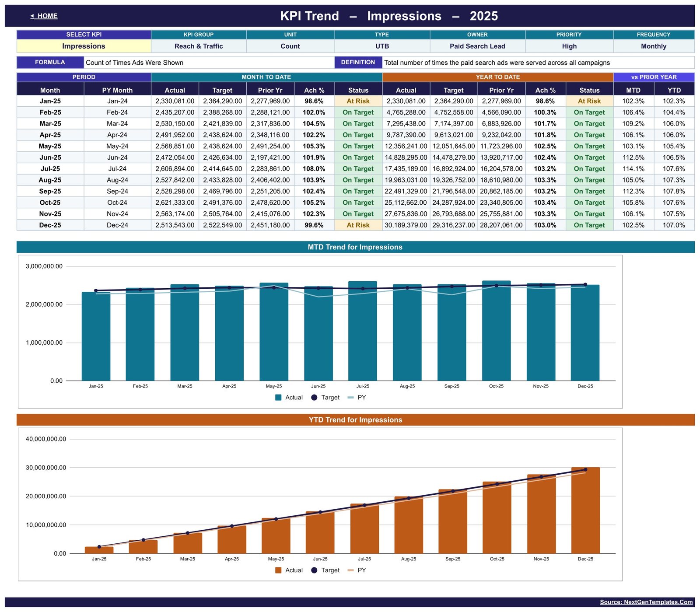
Task: Select YTD actual value 30,189,379.00
Action: 406,225
